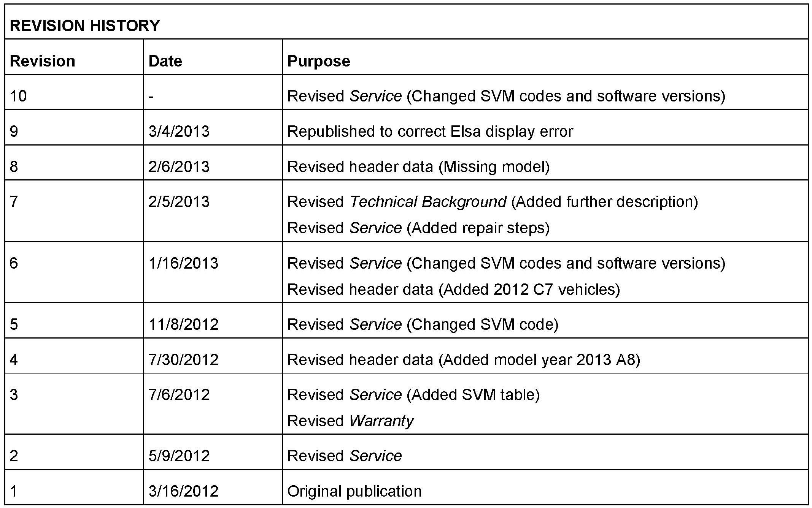Select 'Revised Service (Changed SVM code)' text
The width and height of the screenshot is (812, 508).
(x=423, y=324)
